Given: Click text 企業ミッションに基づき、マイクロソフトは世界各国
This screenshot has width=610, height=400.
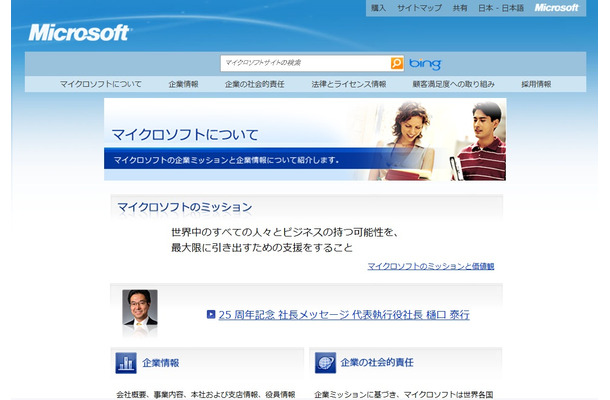Looking at the screenshot, I should point(404,395).
